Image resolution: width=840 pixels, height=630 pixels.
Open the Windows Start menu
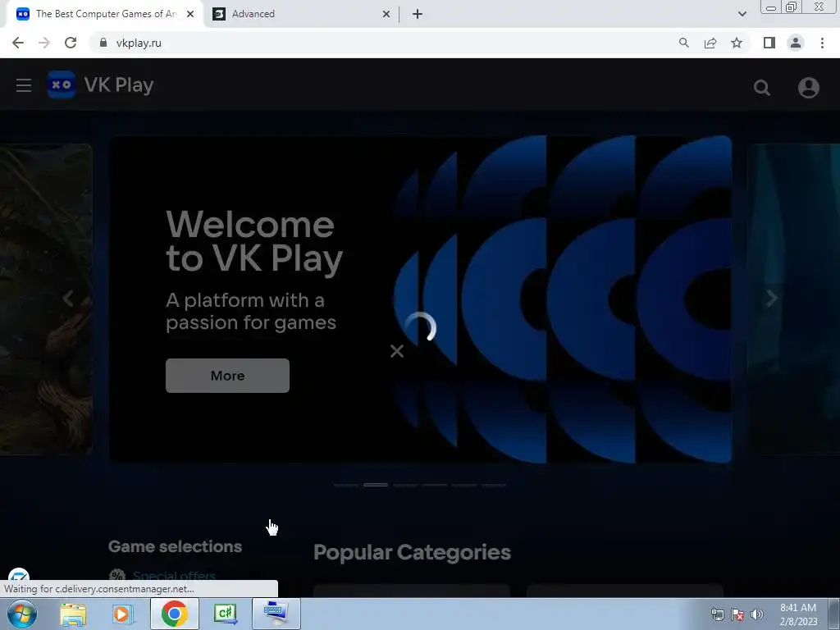pos(21,614)
